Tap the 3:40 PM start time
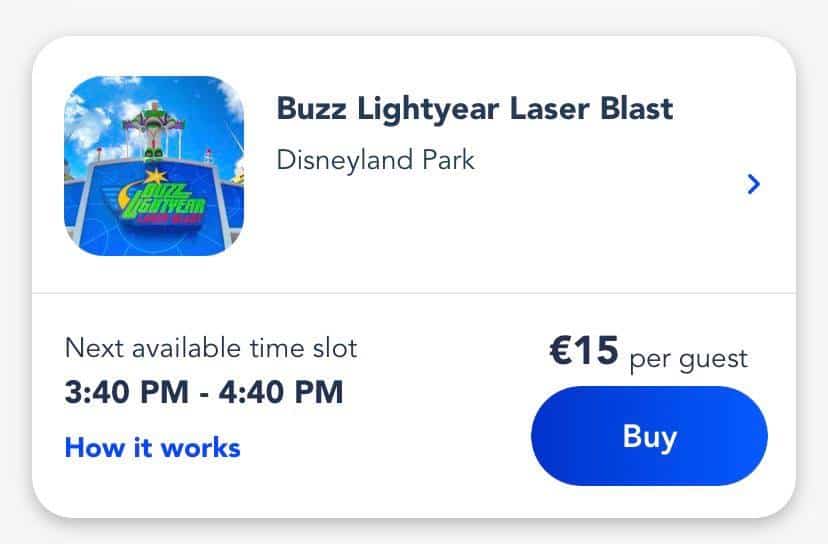 (127, 392)
